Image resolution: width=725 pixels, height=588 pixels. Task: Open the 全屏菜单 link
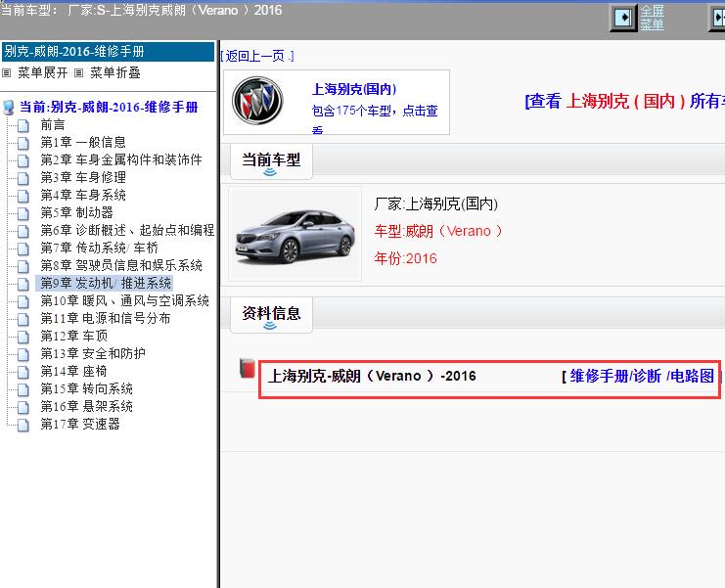click(x=653, y=18)
